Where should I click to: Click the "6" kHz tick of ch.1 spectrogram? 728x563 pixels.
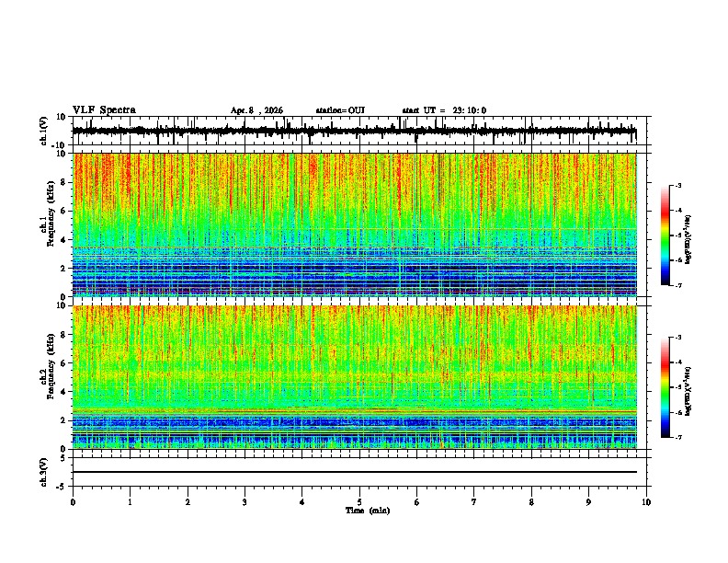[63, 211]
